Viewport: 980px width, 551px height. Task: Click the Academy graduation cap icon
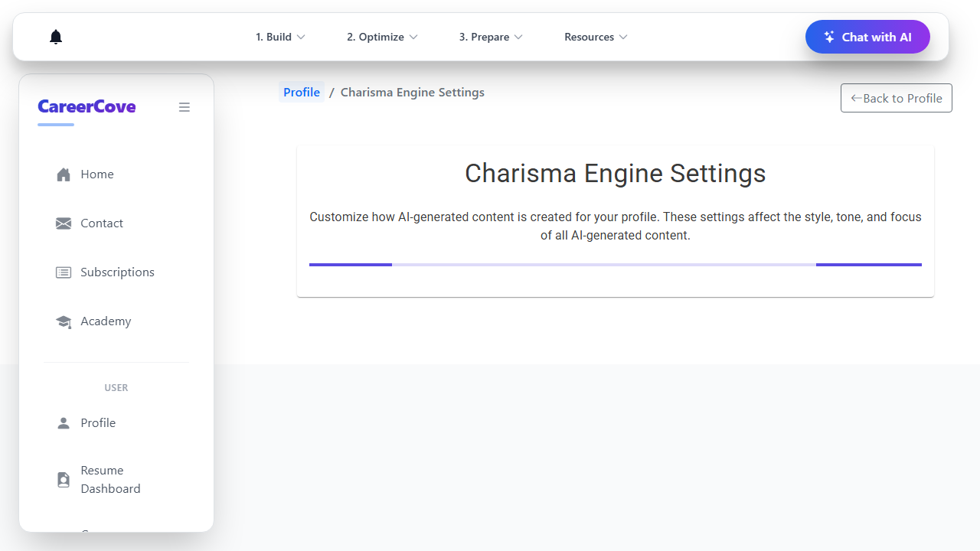(64, 321)
